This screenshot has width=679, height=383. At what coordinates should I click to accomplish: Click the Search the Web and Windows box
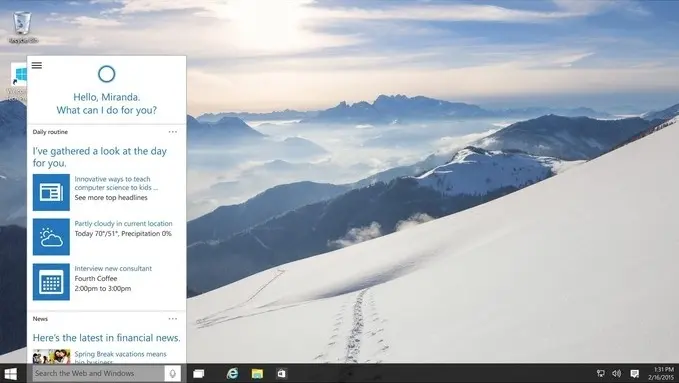(x=99, y=373)
